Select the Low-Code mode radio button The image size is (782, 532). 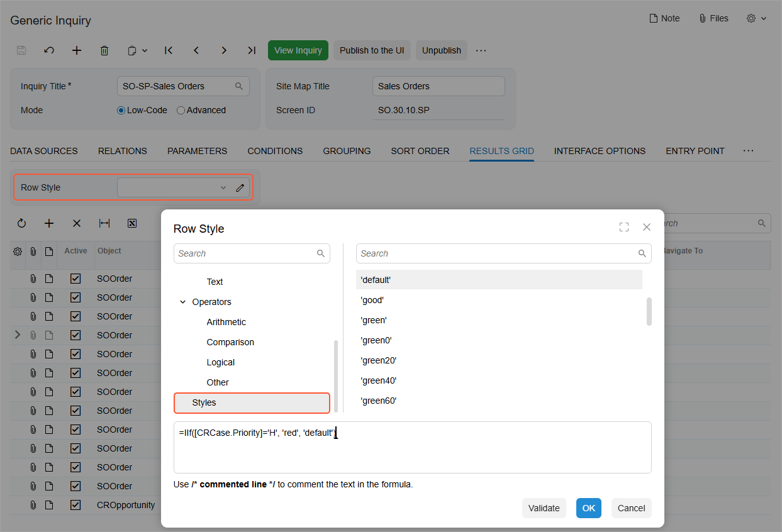[x=121, y=110]
